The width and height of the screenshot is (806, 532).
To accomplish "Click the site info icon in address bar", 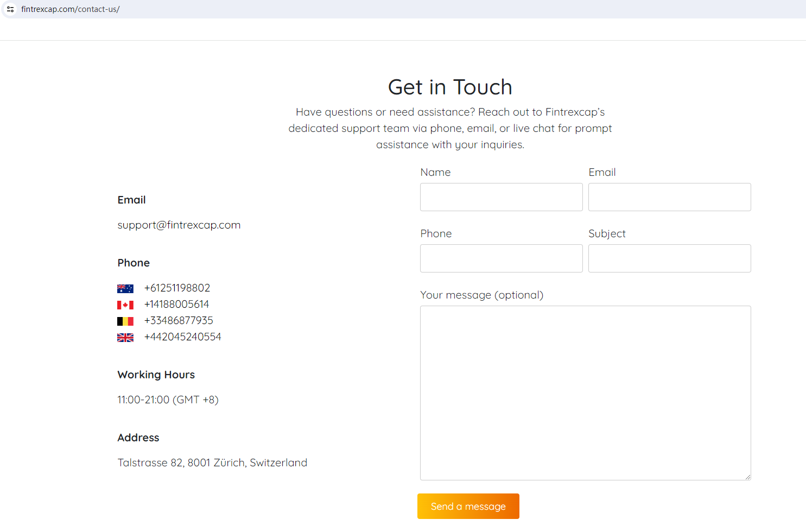I will point(10,9).
